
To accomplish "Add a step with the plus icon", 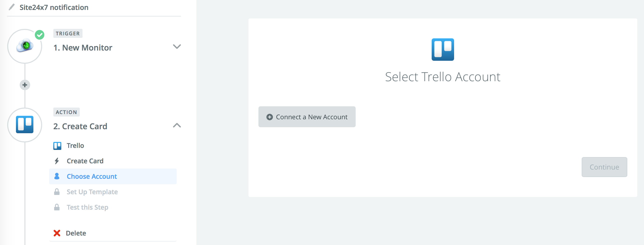I will pos(25,85).
